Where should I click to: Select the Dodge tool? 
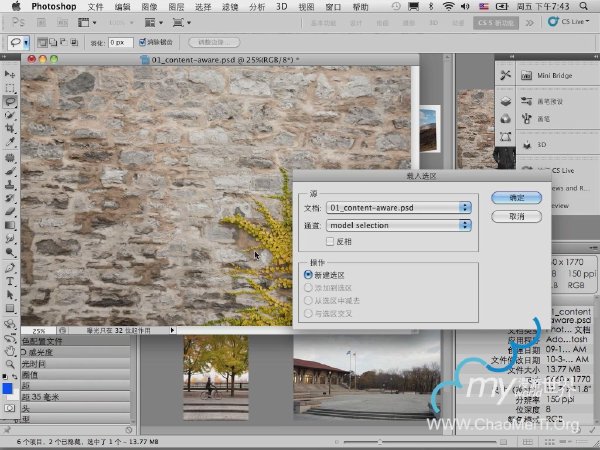(x=10, y=252)
